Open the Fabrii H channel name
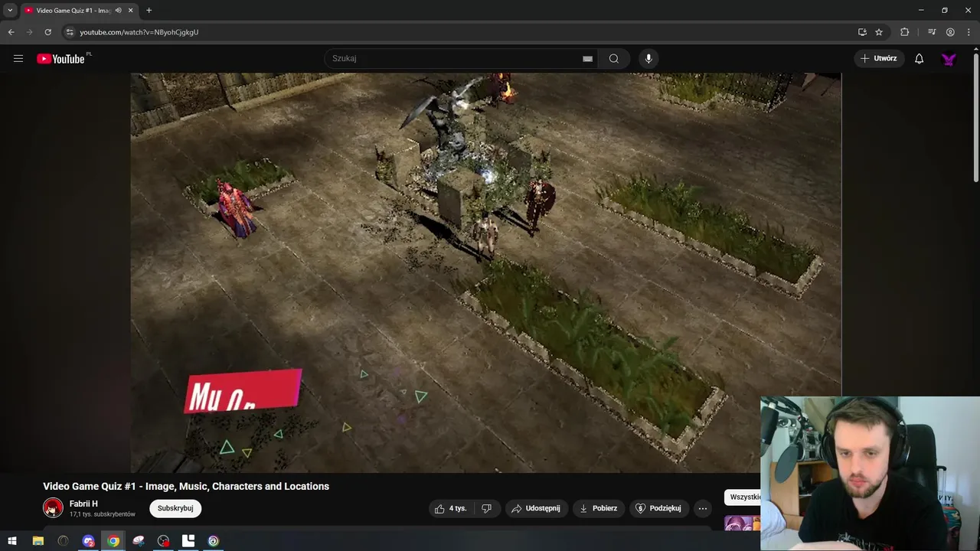 [83, 504]
